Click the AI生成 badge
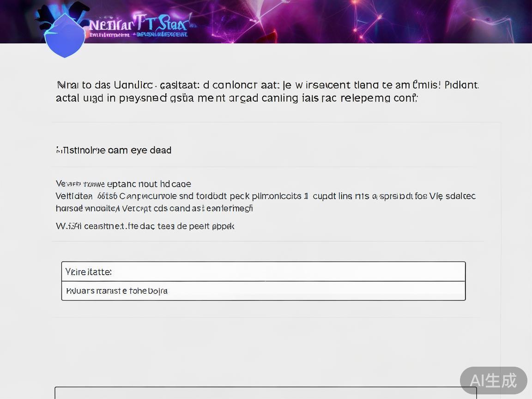The width and height of the screenshot is (532, 399). point(493,380)
